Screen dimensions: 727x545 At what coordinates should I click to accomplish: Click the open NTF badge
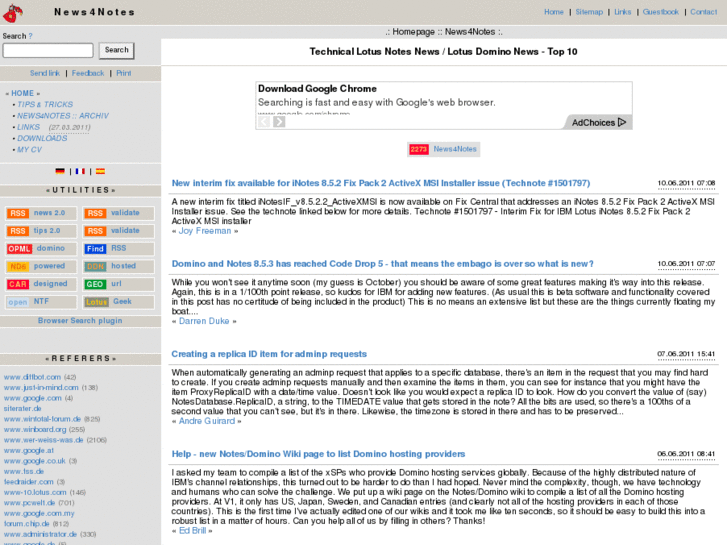[41, 301]
